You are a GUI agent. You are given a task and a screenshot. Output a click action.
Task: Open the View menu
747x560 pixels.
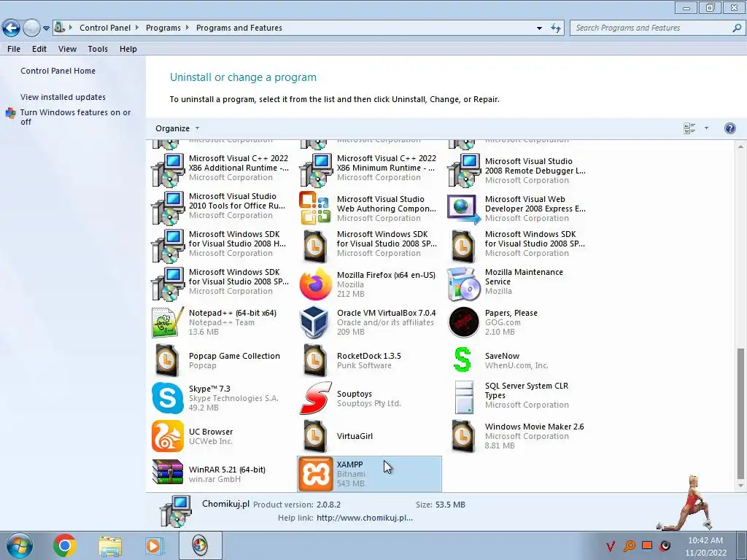67,49
